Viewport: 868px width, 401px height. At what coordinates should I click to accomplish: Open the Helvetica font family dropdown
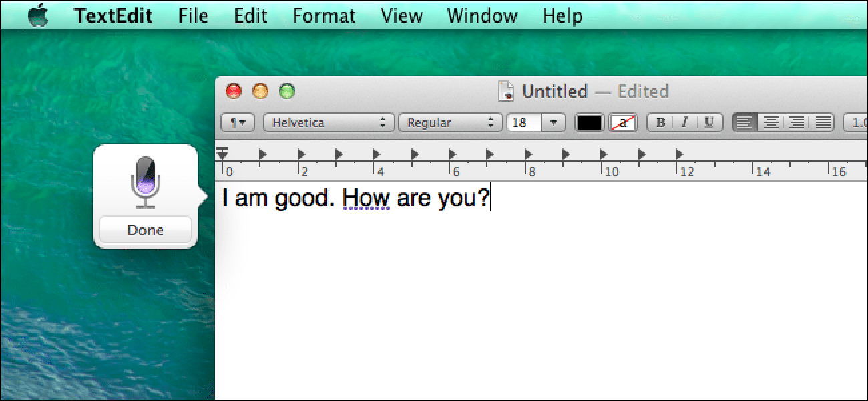(x=329, y=123)
